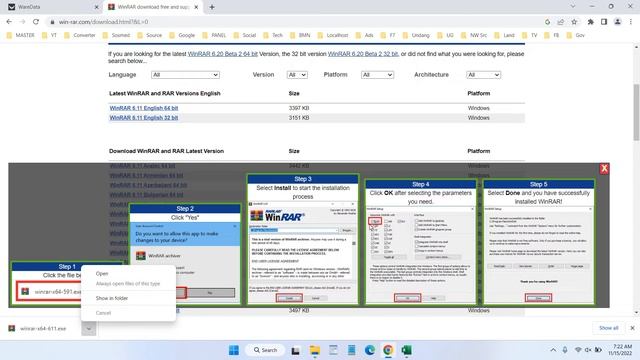Open WinRAR 6.11 English 64 bit link
The width and height of the screenshot is (640, 360).
click(x=144, y=108)
